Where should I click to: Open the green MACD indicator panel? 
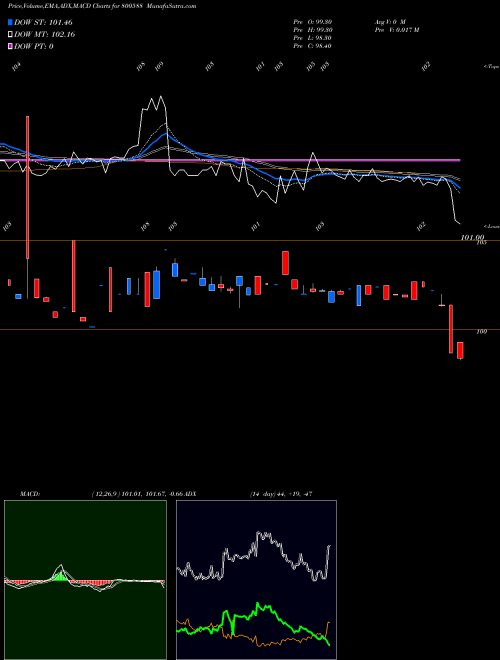(x=85, y=580)
